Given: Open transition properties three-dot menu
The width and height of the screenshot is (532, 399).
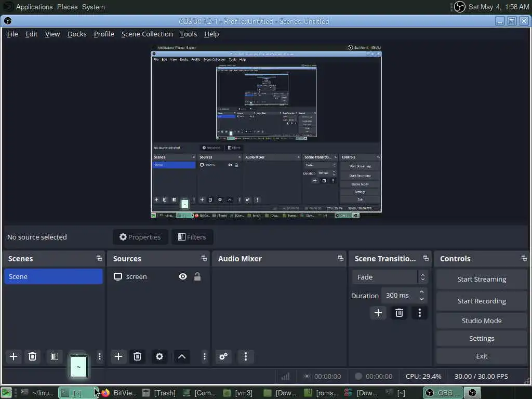Looking at the screenshot, I should click(x=420, y=313).
